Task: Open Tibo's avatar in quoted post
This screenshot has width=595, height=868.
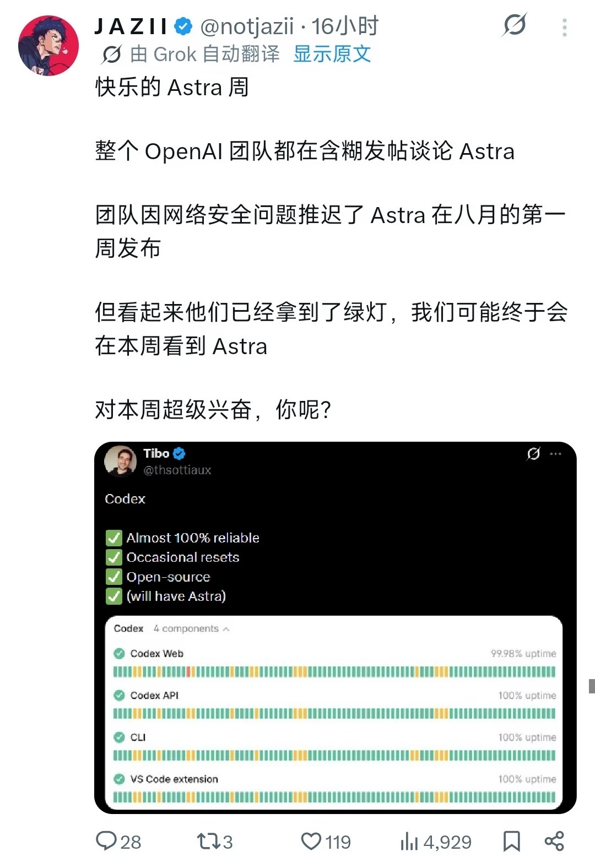Action: 120,462
